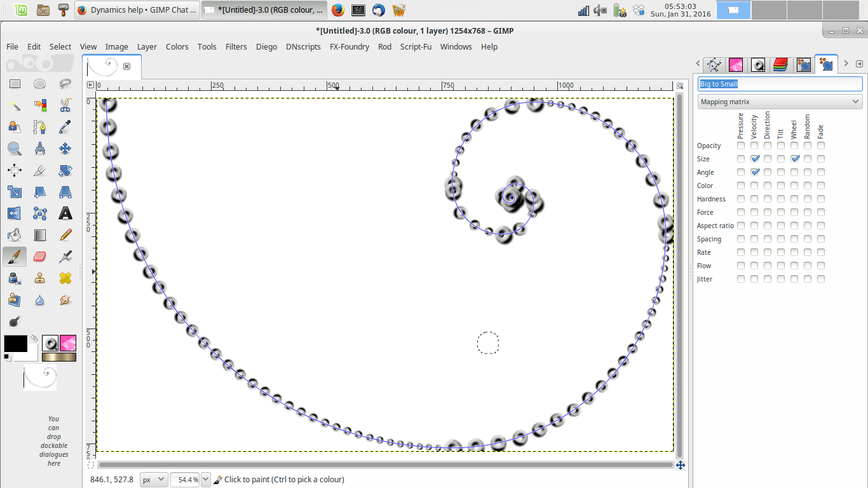Open the Colors menu
The width and height of the screenshot is (868, 488).
177,46
